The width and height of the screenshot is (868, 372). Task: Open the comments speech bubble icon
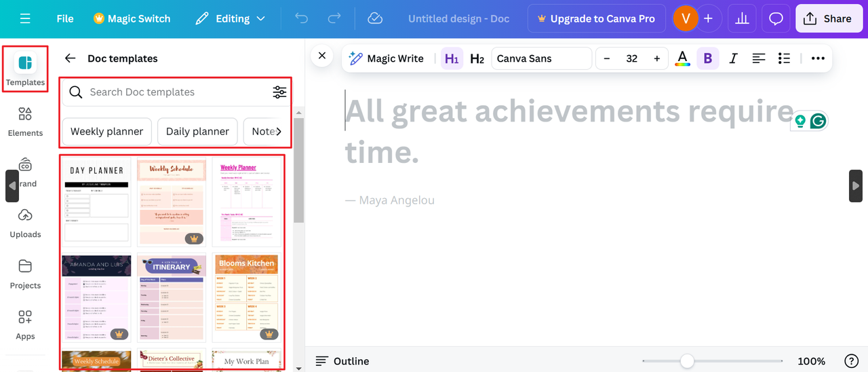(776, 19)
